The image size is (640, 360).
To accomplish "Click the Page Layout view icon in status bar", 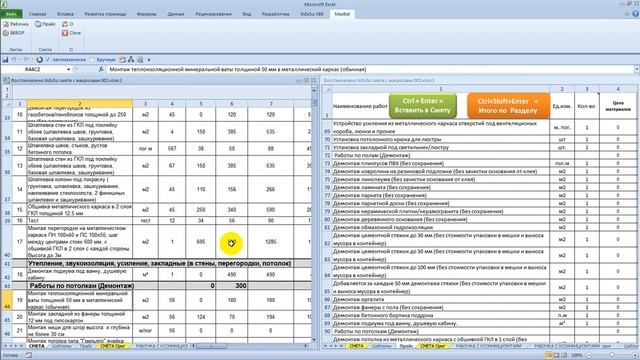I will (x=556, y=356).
